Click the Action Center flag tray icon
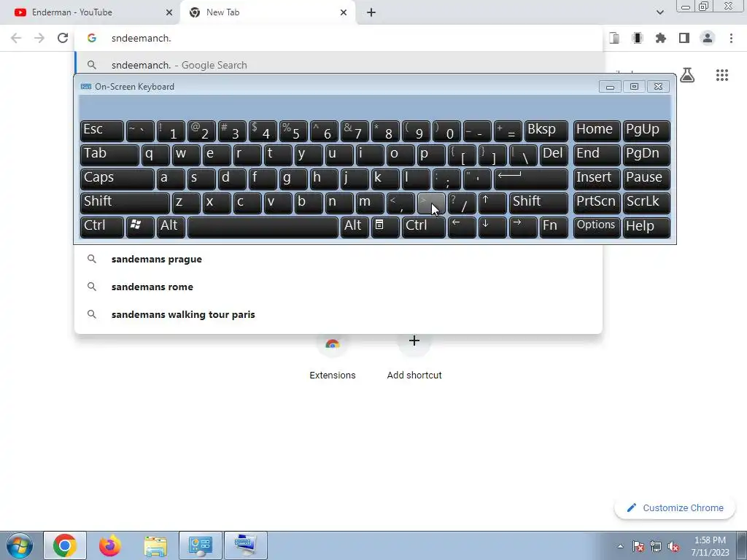 (638, 546)
